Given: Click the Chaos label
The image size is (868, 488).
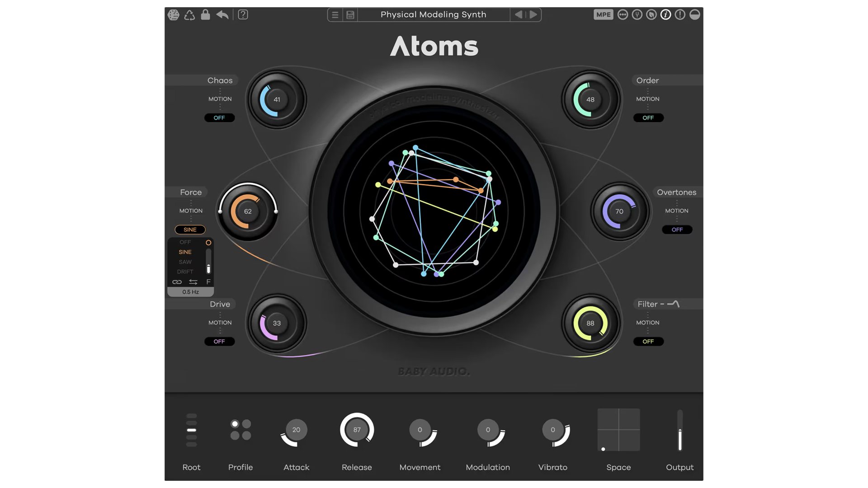Looking at the screenshot, I should (x=220, y=80).
